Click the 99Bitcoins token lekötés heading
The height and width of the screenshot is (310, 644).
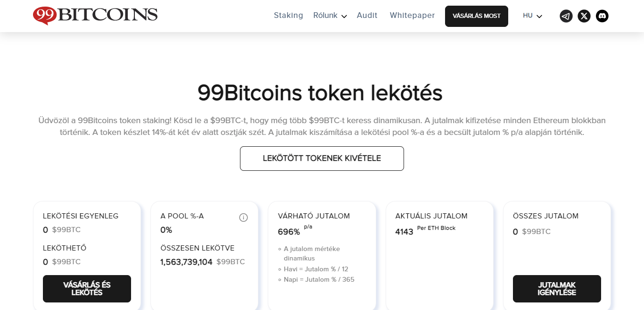click(x=320, y=93)
